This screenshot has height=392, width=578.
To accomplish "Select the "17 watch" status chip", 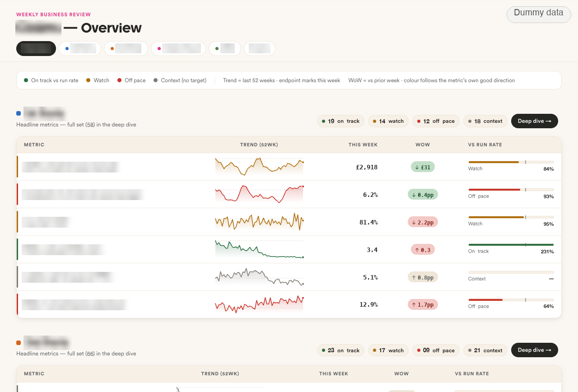I will pos(388,350).
